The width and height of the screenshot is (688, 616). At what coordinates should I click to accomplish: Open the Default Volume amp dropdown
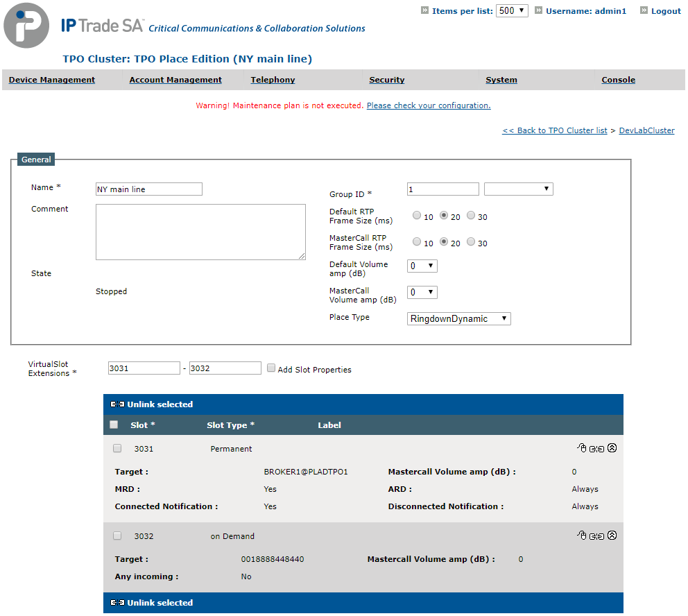coord(422,266)
